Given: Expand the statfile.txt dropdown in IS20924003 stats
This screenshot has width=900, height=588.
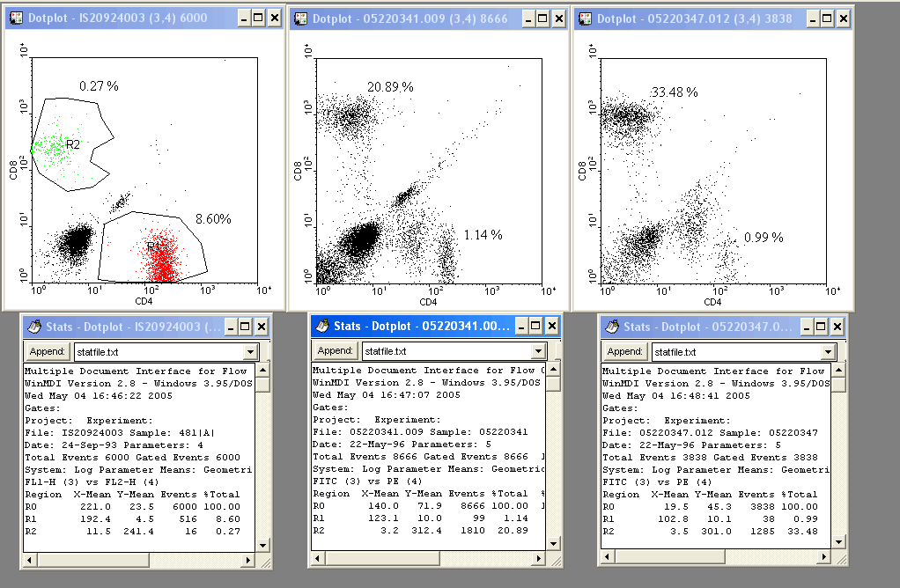Looking at the screenshot, I should (x=251, y=352).
